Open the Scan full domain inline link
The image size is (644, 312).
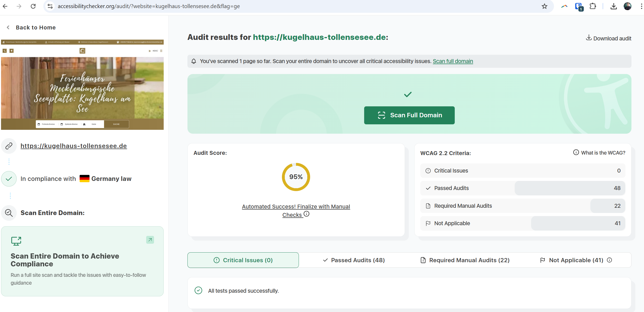453,61
